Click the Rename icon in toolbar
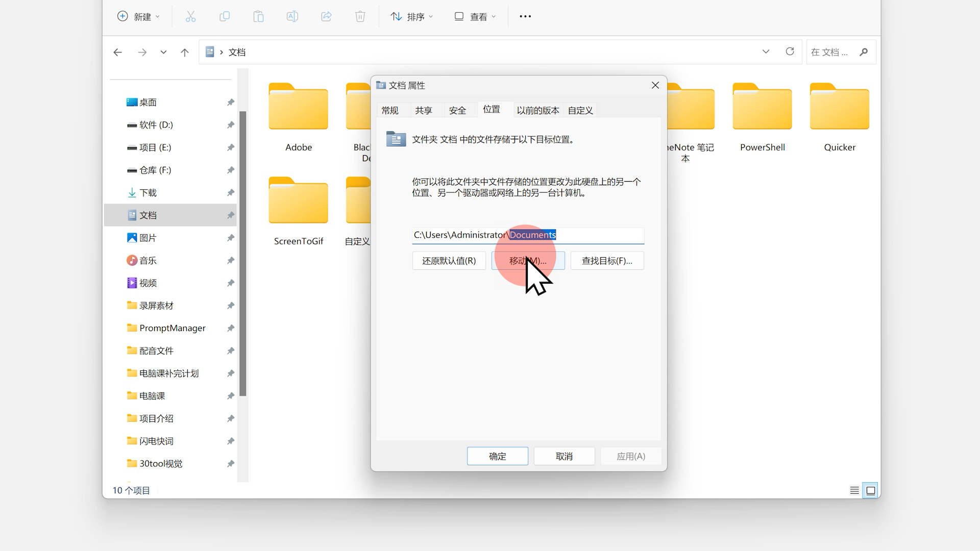 coord(292,17)
